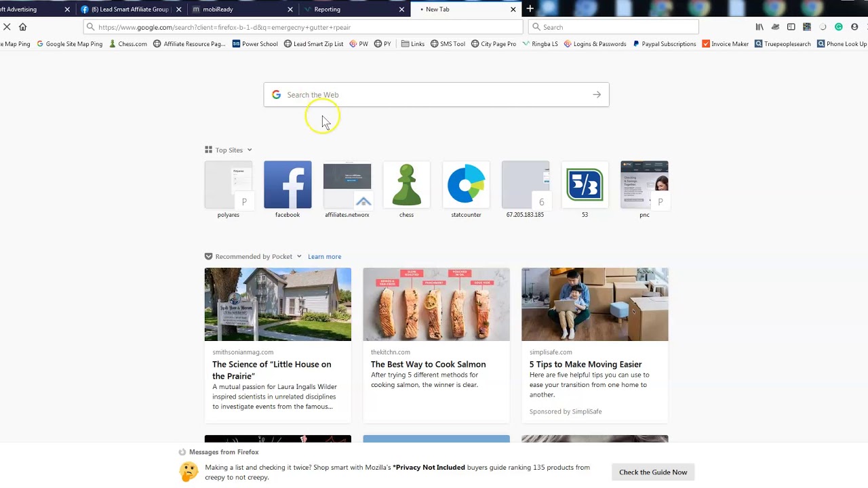Open the Library icon in toolbar
The height and width of the screenshot is (488, 868).
(x=759, y=27)
